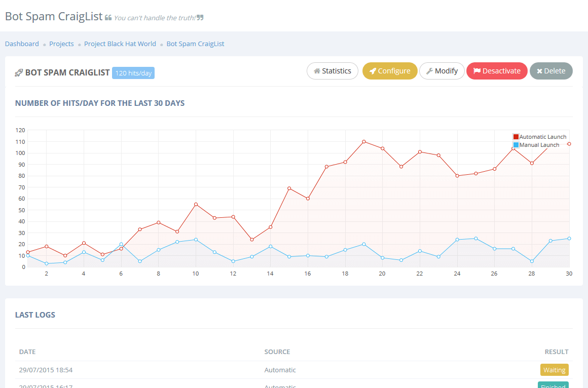The height and width of the screenshot is (388, 588).
Task: Click the red data point at day 30
Action: coord(569,144)
